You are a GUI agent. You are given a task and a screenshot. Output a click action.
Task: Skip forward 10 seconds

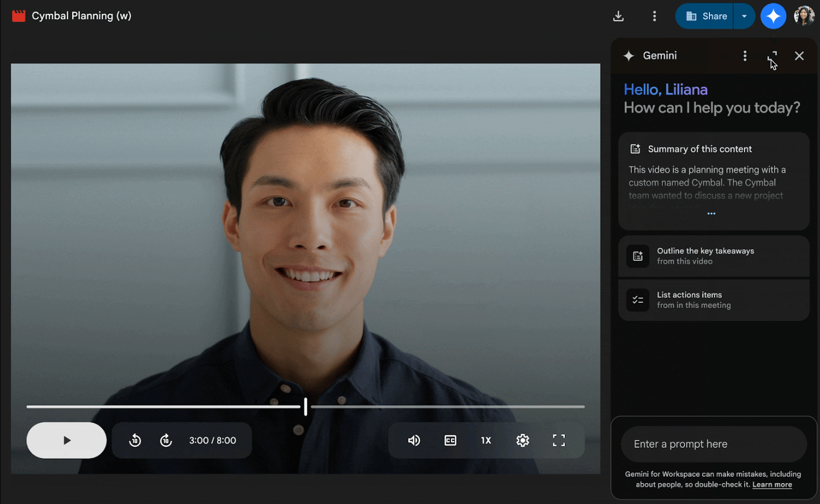pos(166,440)
